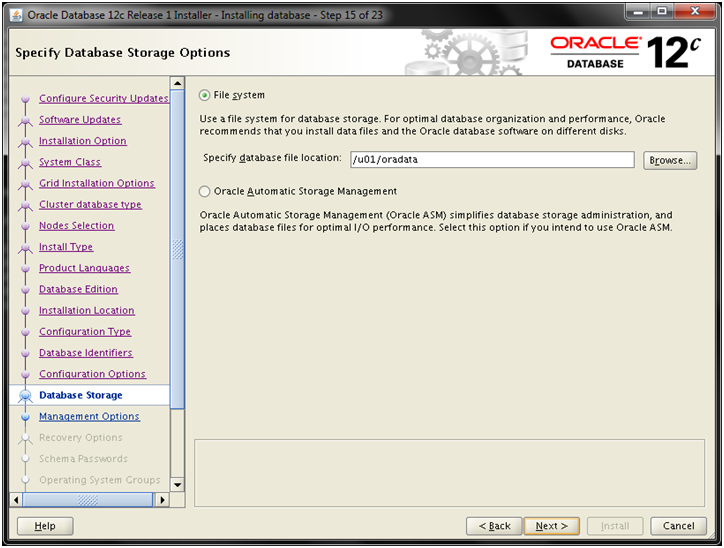Click the Cancel button
The image size is (724, 548).
click(x=678, y=526)
